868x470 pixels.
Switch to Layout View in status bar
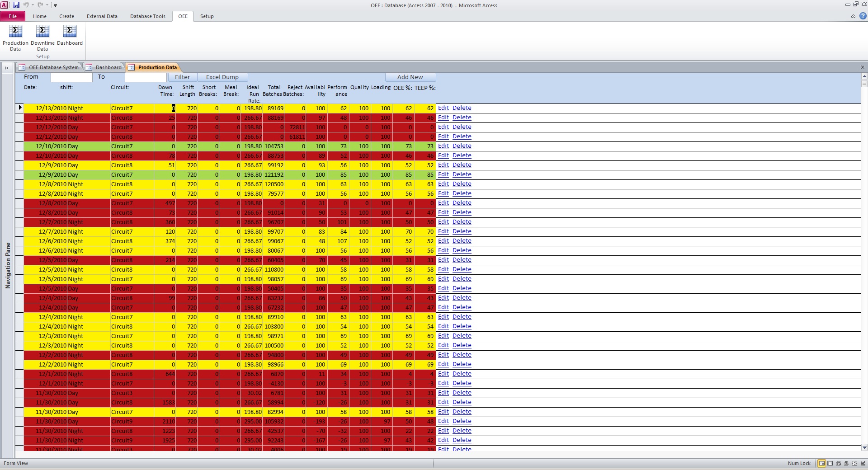[854, 463]
